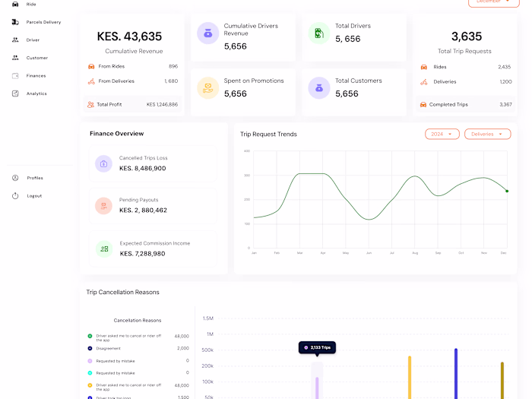Image resolution: width=532 pixels, height=399 pixels.
Task: Click 'KES. 2, 880,462' pending payouts value
Action: click(x=143, y=211)
